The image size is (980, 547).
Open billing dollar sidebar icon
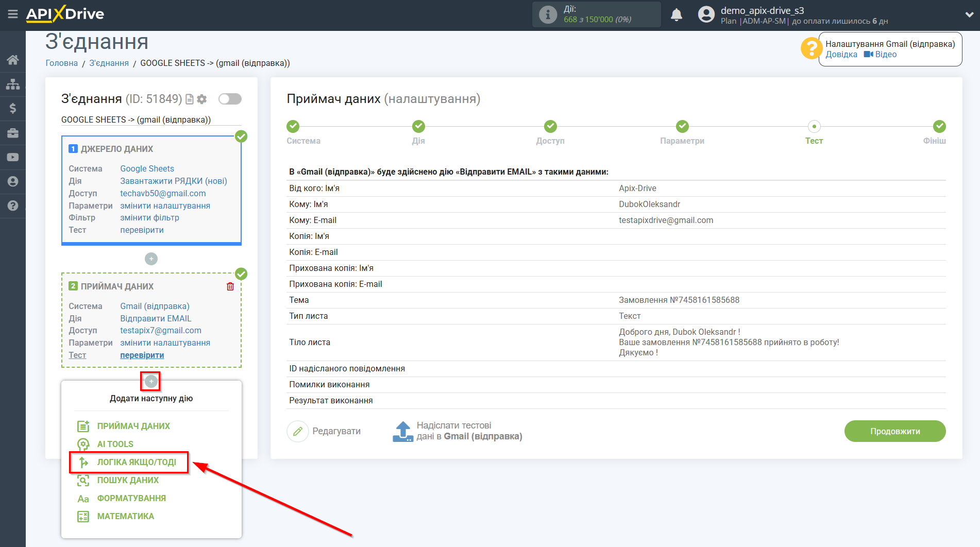[x=13, y=108]
